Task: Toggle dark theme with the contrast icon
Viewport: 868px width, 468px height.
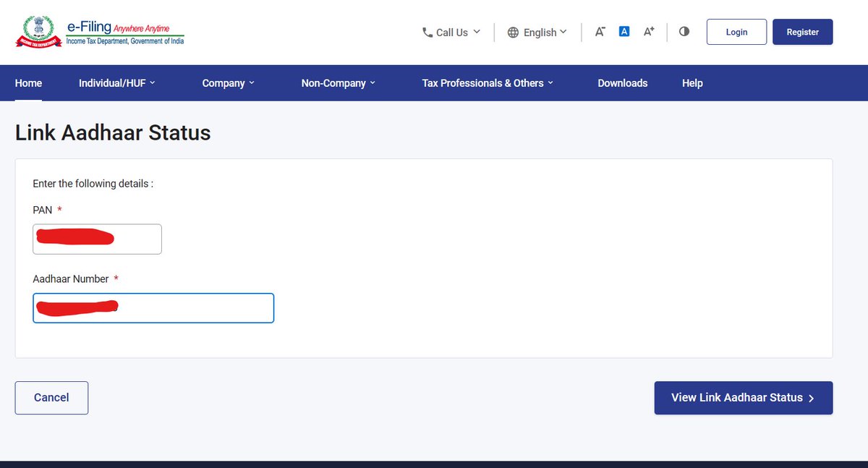Action: pyautogui.click(x=684, y=31)
